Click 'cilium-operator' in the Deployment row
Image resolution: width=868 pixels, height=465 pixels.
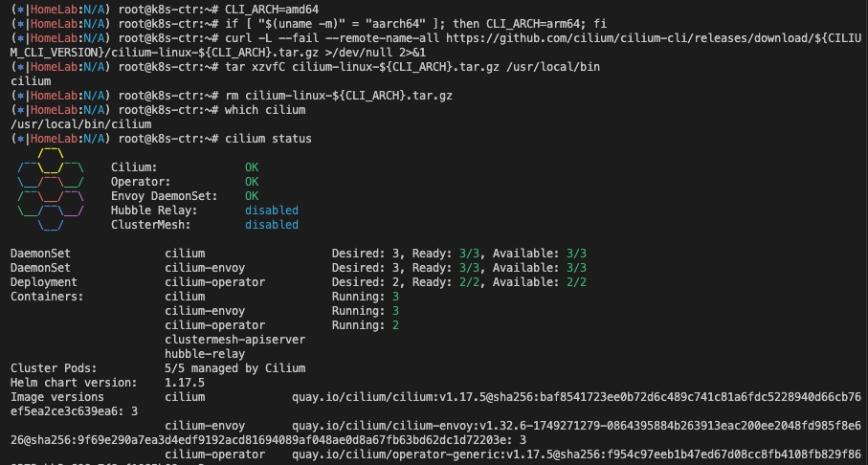[x=214, y=282]
